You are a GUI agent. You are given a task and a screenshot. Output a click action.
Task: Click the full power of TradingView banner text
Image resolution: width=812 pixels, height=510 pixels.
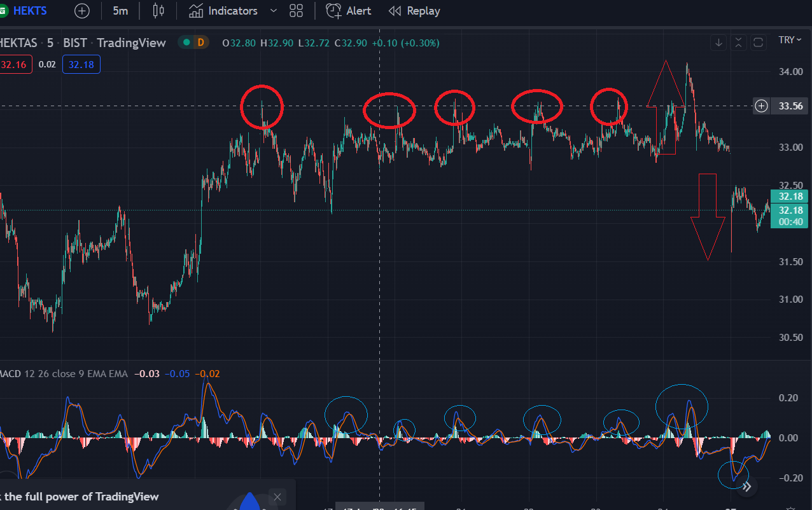80,497
